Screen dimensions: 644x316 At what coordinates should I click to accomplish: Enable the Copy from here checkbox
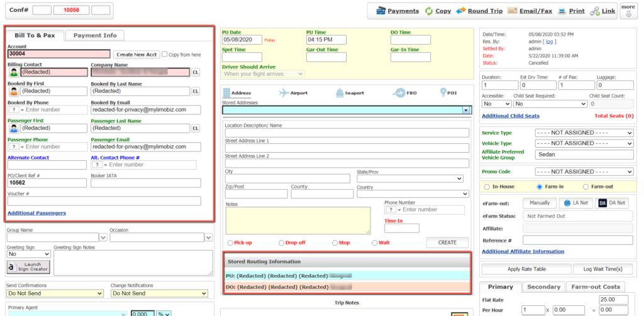click(165, 55)
